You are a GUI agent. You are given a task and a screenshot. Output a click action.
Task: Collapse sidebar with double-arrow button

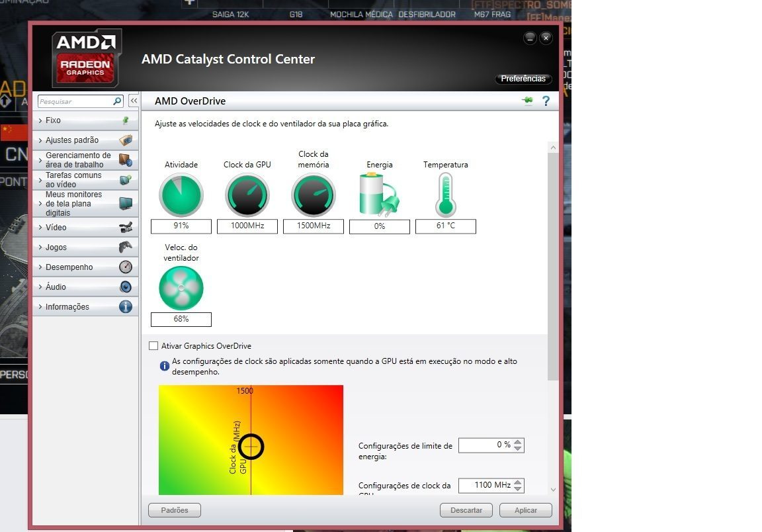[134, 101]
